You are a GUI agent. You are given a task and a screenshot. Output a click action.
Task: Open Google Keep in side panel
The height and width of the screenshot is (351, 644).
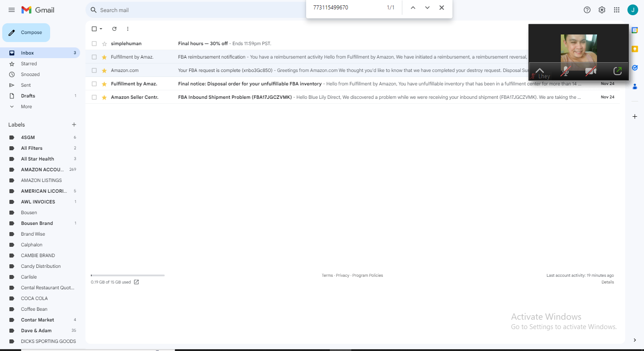point(635,49)
